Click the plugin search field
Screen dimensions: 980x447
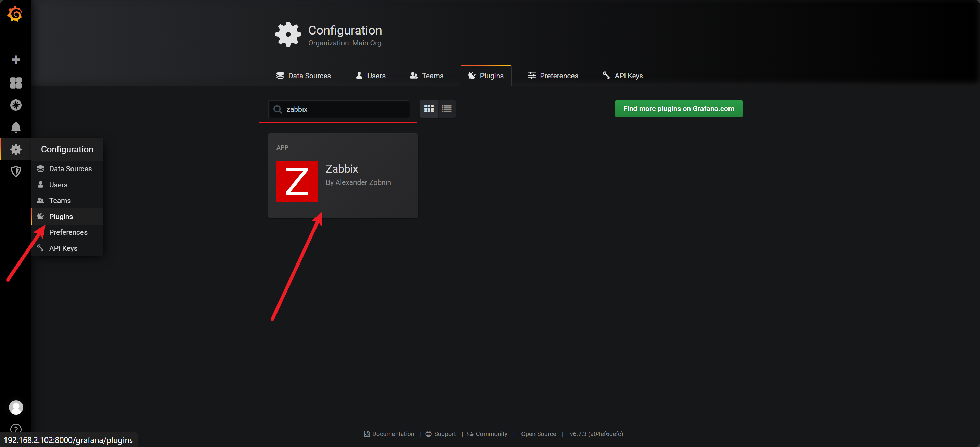pyautogui.click(x=343, y=109)
